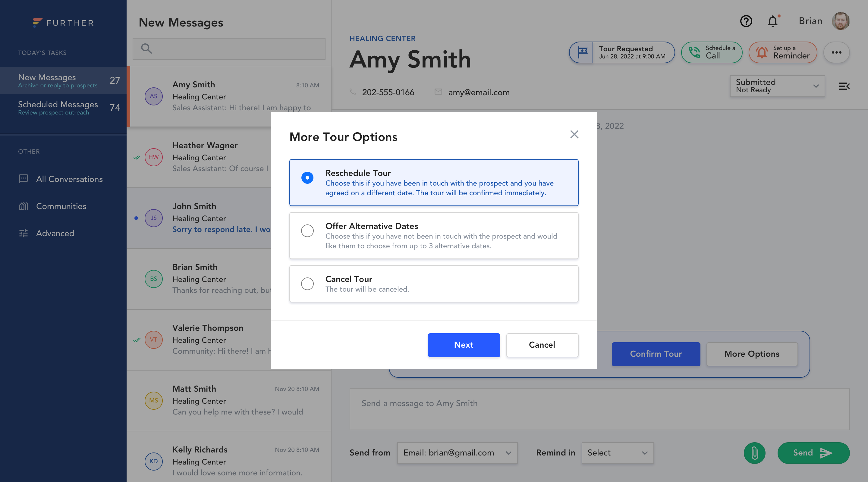Click the Set up a Reminder bell icon
The width and height of the screenshot is (868, 482).
762,52
